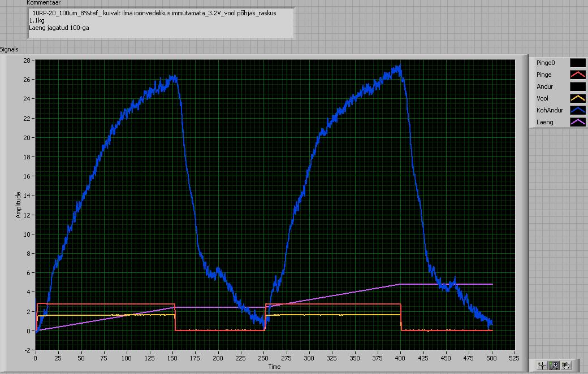Select the crosshair cursor movement tool
588x374 pixels.
[542, 366]
